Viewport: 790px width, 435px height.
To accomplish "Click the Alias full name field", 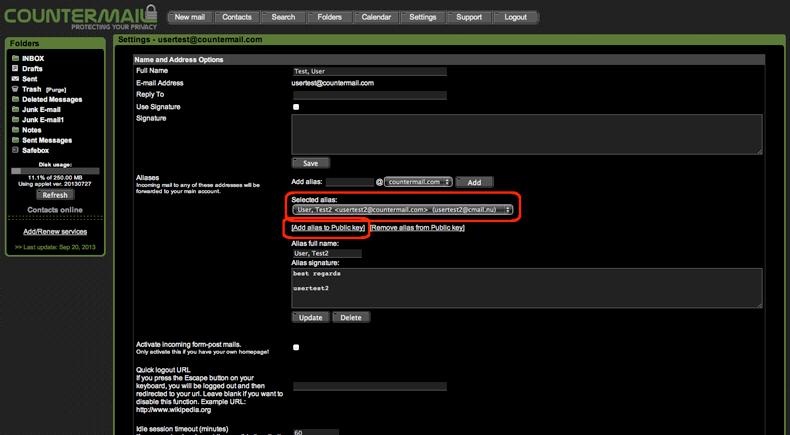I will click(x=327, y=253).
